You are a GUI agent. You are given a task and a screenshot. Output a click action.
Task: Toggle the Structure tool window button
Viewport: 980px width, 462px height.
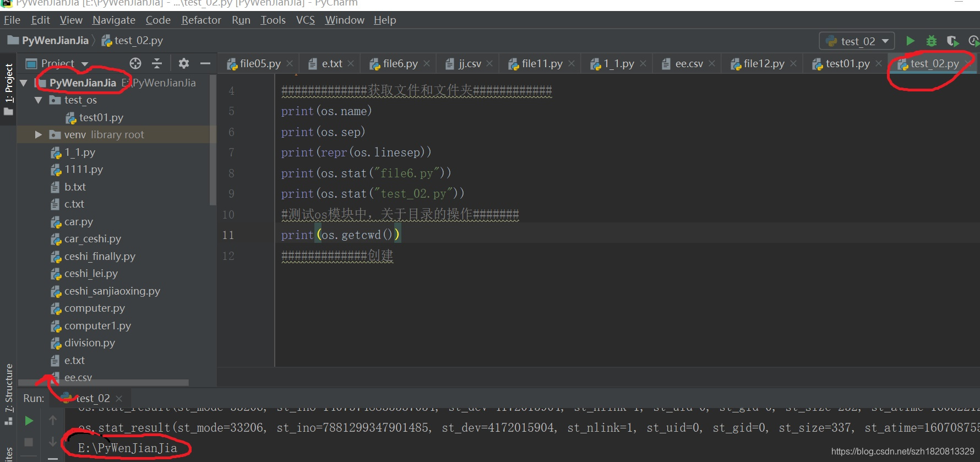click(8, 394)
